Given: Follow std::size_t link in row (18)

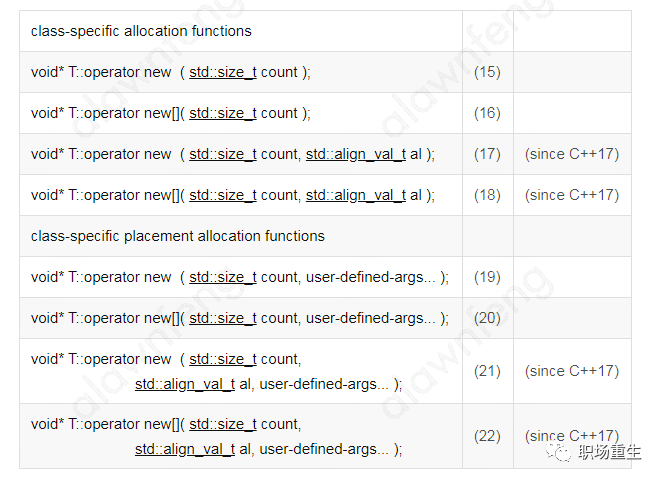Looking at the screenshot, I should pyautogui.click(x=222, y=195).
